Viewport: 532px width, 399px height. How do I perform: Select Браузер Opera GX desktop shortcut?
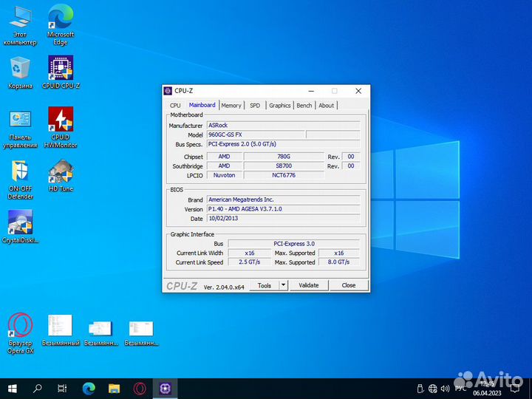click(x=20, y=333)
